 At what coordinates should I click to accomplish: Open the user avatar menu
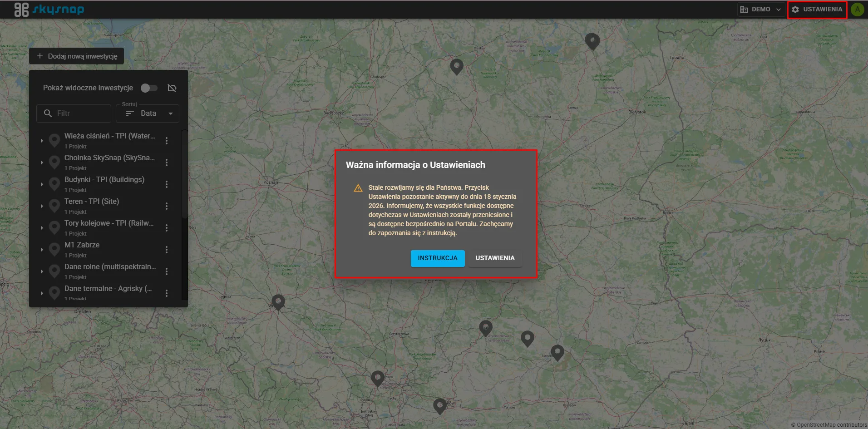(857, 10)
